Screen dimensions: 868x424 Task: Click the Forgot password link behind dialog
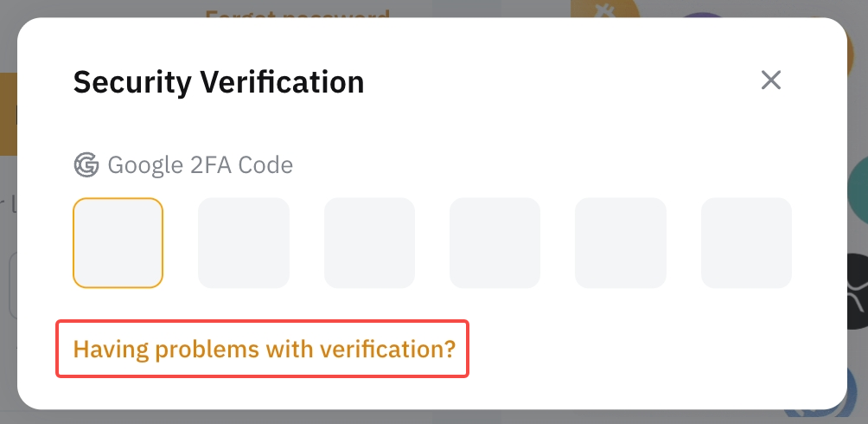[297, 12]
